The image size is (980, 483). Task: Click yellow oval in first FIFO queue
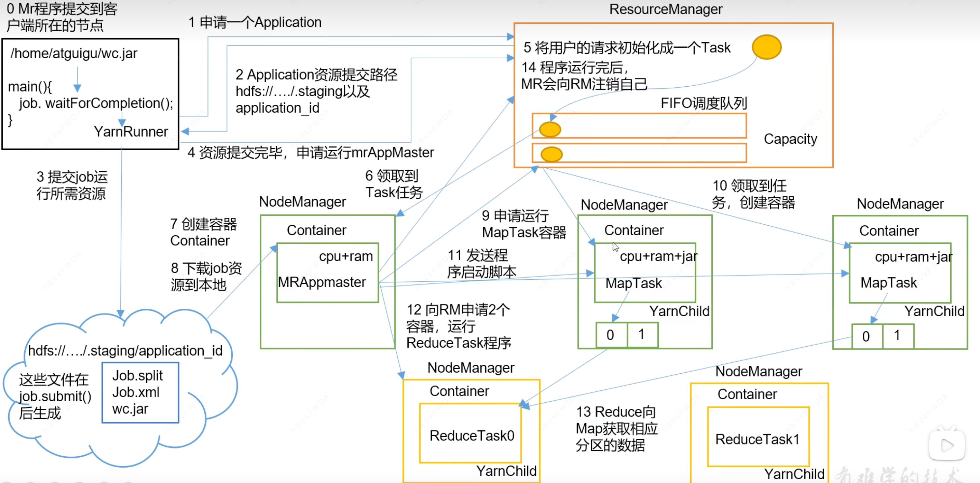click(x=550, y=129)
